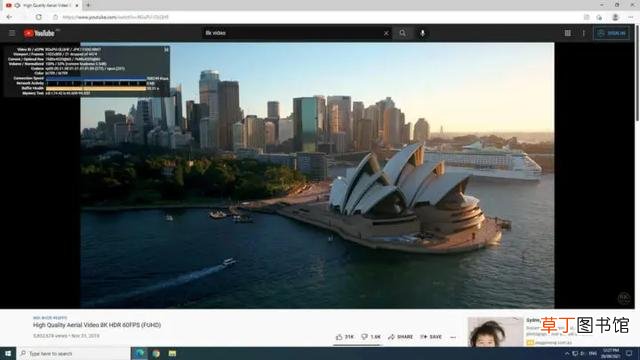The width and height of the screenshot is (640, 360).
Task: Open the YouTube hamburger guide menu
Action: pyautogui.click(x=12, y=33)
